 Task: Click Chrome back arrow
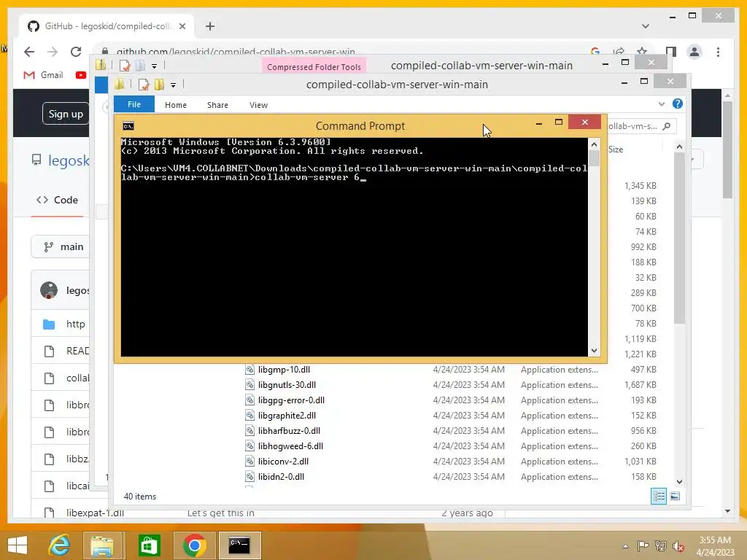click(29, 52)
